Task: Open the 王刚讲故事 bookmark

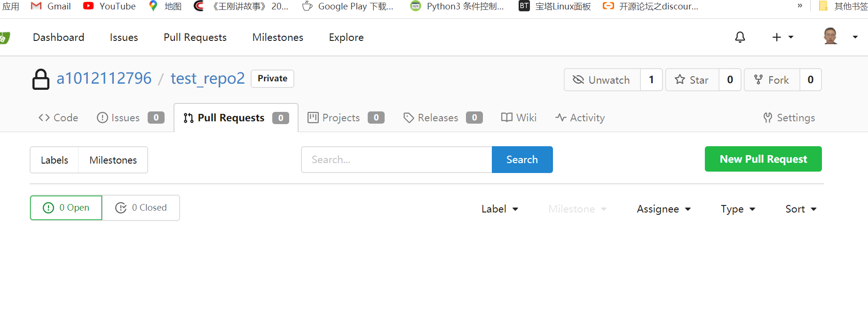Action: (x=241, y=6)
